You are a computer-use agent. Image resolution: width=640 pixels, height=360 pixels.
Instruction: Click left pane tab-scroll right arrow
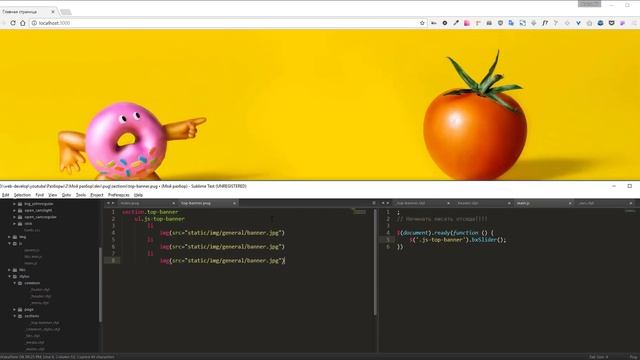[x=113, y=203]
